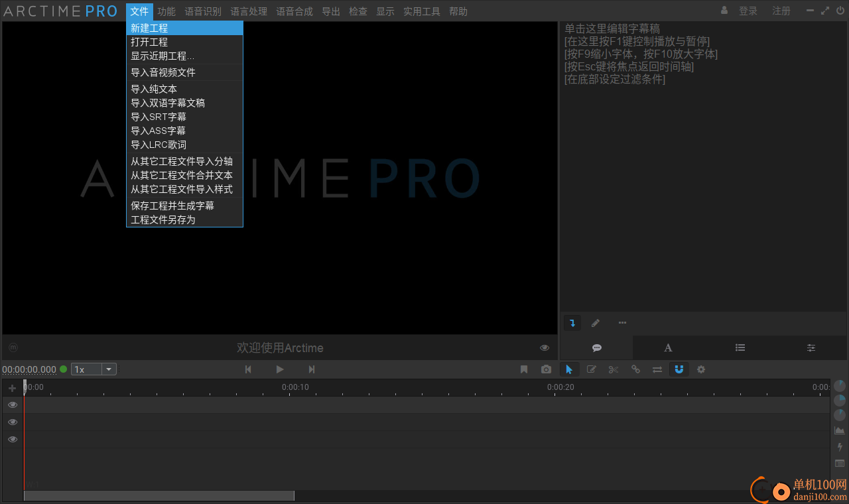
Task: Hide the third timeline track
Action: (13, 439)
